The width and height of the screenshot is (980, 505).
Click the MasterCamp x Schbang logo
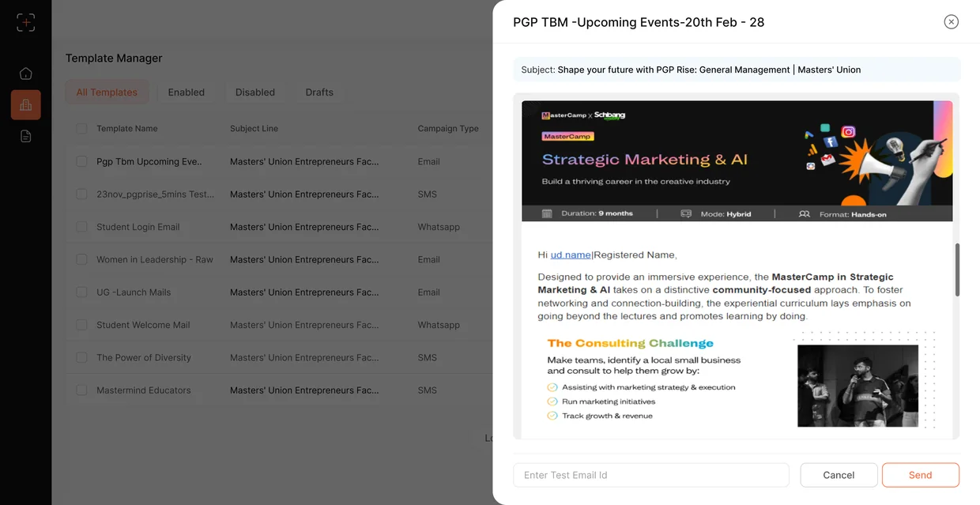[x=583, y=115]
